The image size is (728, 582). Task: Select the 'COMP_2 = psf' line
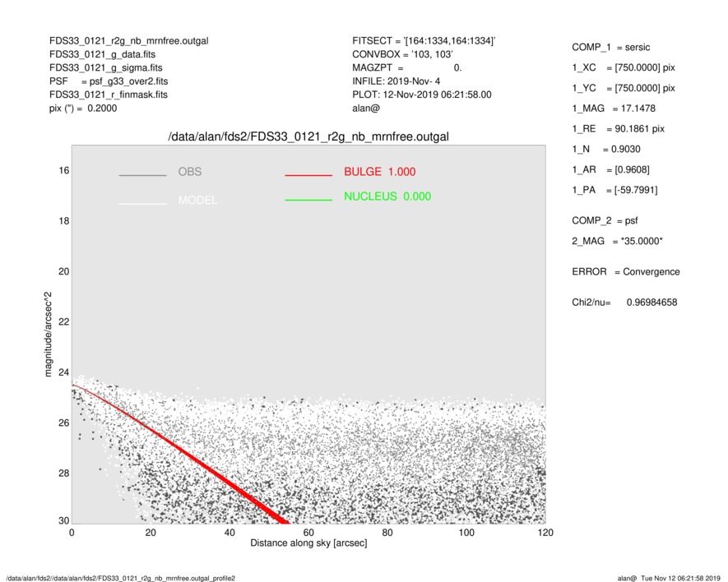605,220
